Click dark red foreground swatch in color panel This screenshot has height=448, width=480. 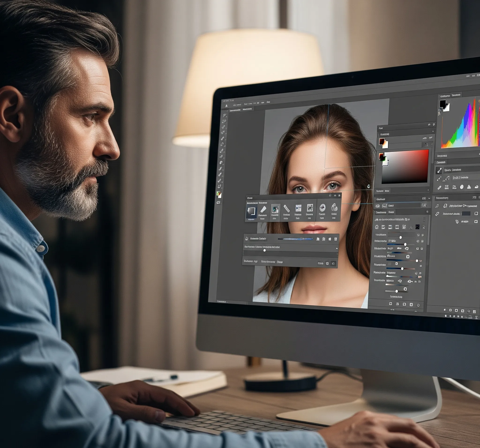[x=382, y=142]
